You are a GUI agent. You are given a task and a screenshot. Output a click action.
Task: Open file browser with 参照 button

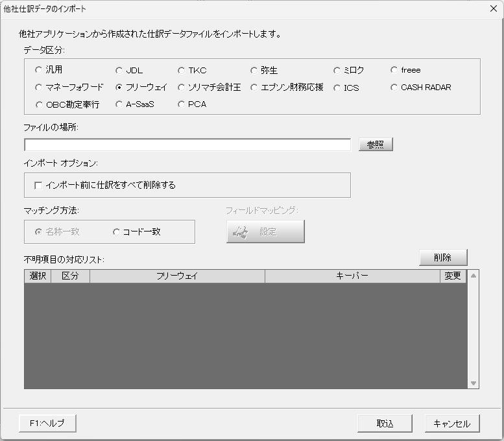(x=376, y=145)
